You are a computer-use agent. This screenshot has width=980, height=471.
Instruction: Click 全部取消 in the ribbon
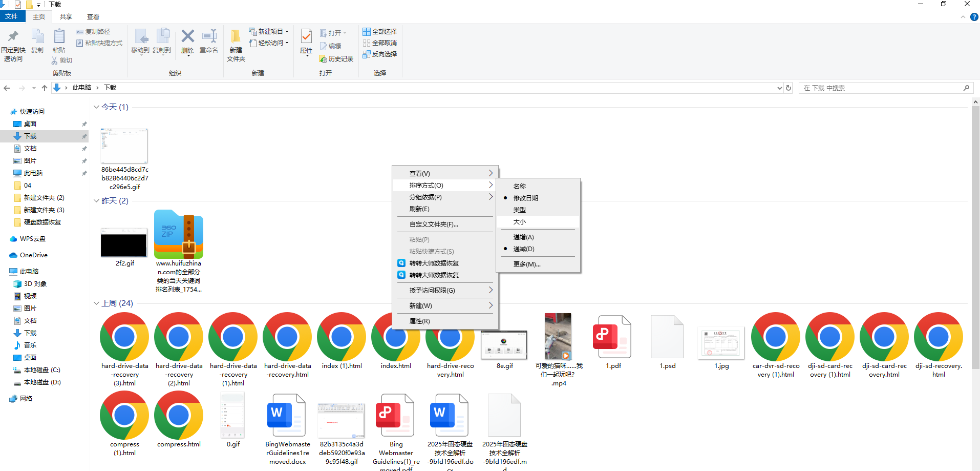point(380,43)
